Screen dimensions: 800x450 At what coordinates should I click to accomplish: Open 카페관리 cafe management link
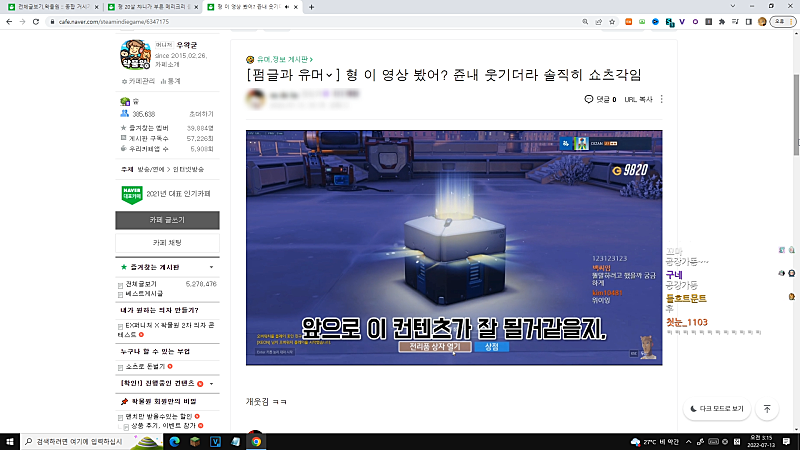(138, 81)
